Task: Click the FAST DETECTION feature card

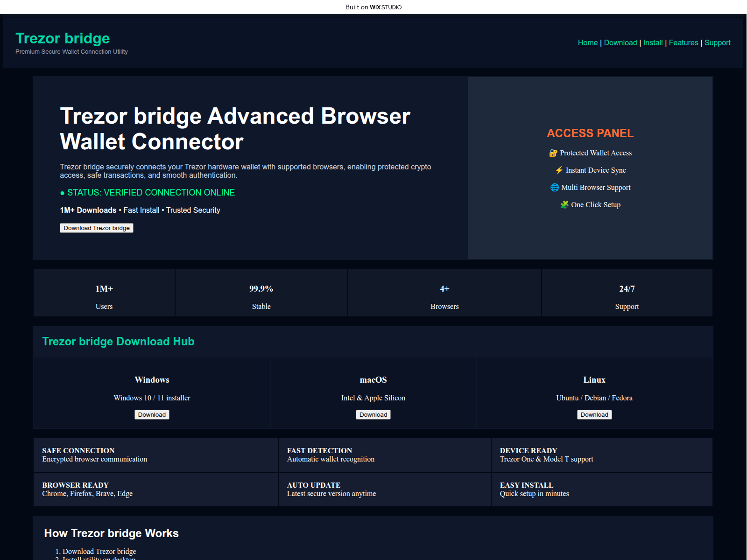Action: pyautogui.click(x=385, y=455)
